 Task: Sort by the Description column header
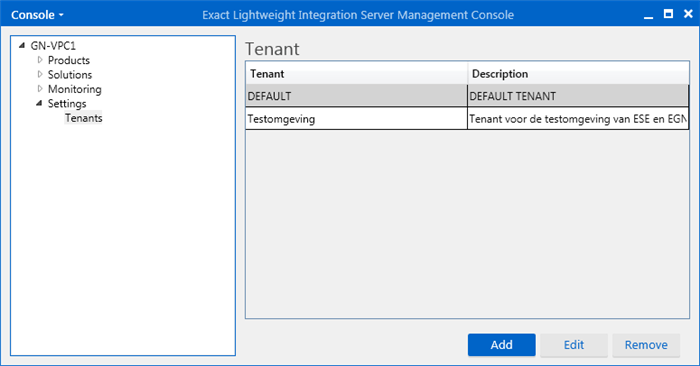click(x=578, y=74)
